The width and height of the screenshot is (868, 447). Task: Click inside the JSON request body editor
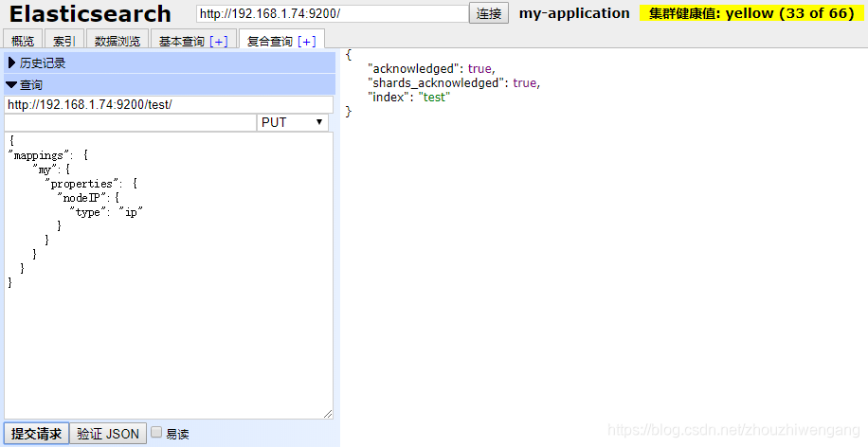(169, 276)
